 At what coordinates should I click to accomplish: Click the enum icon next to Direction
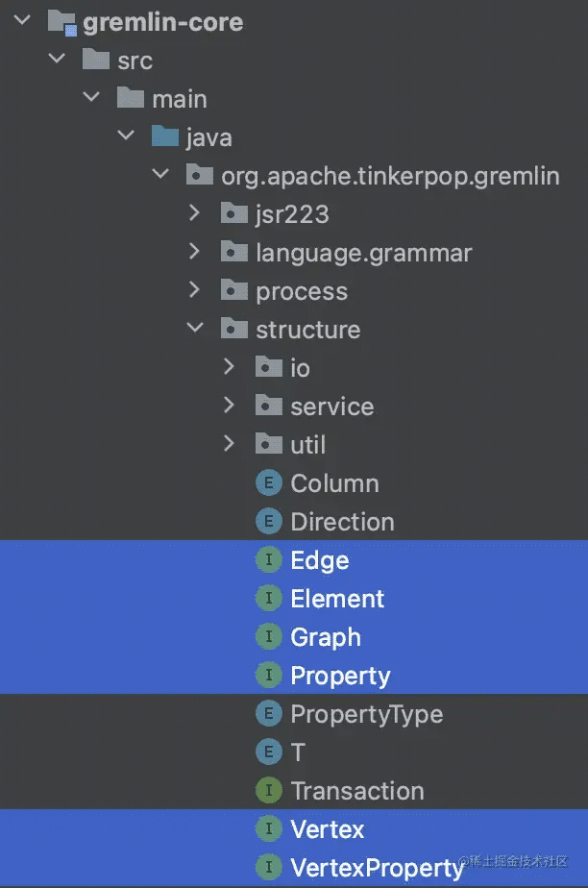pyautogui.click(x=269, y=521)
